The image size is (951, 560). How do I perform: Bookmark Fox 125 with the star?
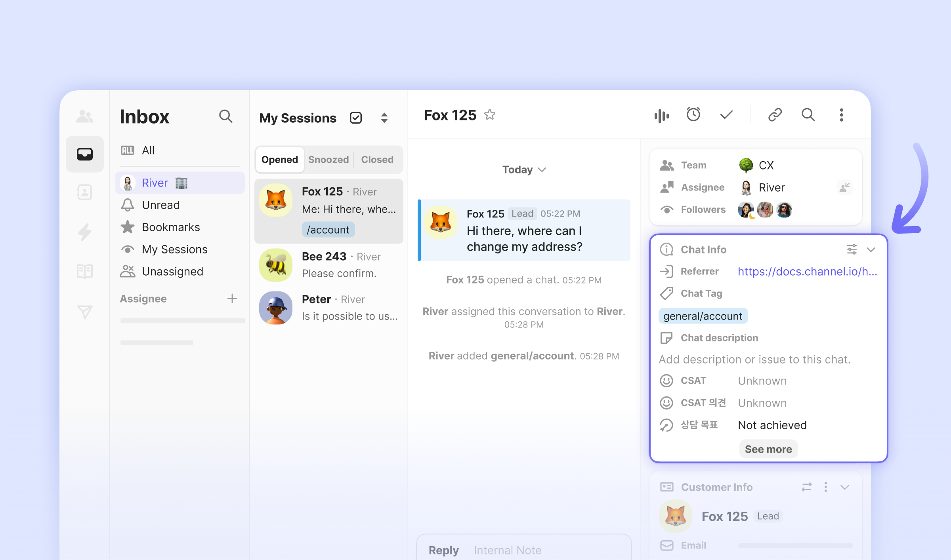490,115
